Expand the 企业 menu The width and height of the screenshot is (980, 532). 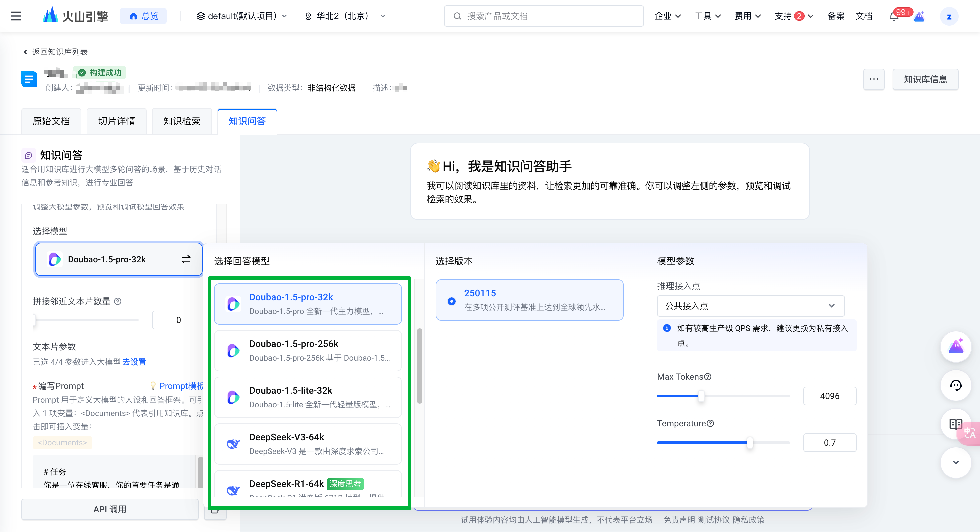(x=667, y=16)
